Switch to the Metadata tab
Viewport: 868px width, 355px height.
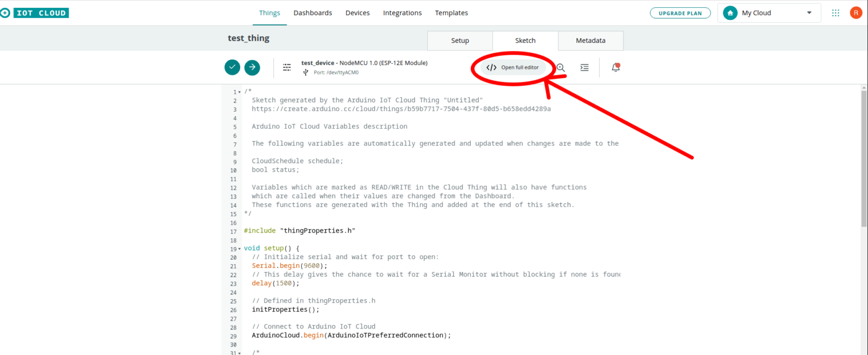[x=591, y=41]
